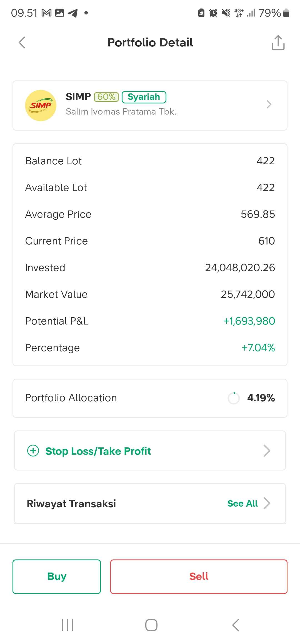
Task: Open Android recent apps button
Action: click(67, 625)
